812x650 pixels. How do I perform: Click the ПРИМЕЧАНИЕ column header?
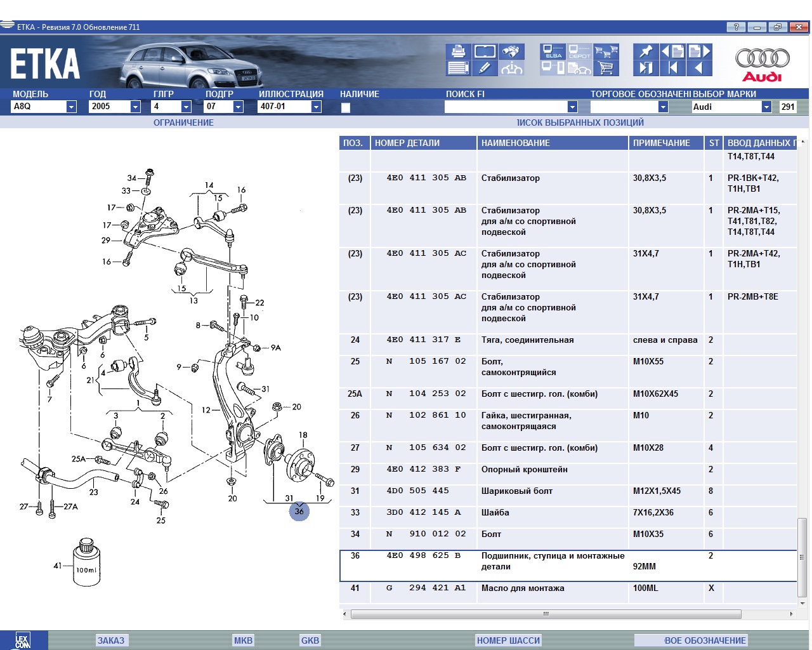[x=666, y=143]
